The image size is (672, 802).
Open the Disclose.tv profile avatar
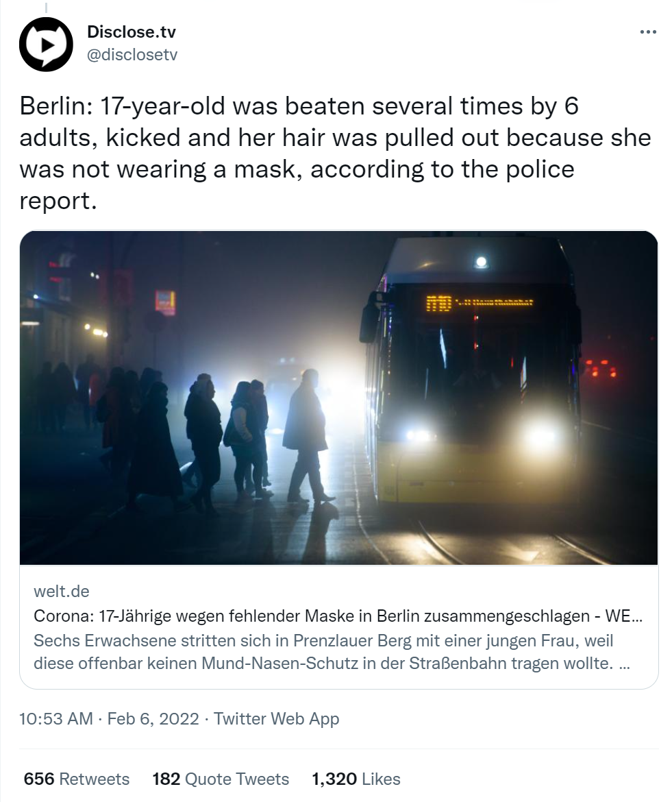click(46, 44)
